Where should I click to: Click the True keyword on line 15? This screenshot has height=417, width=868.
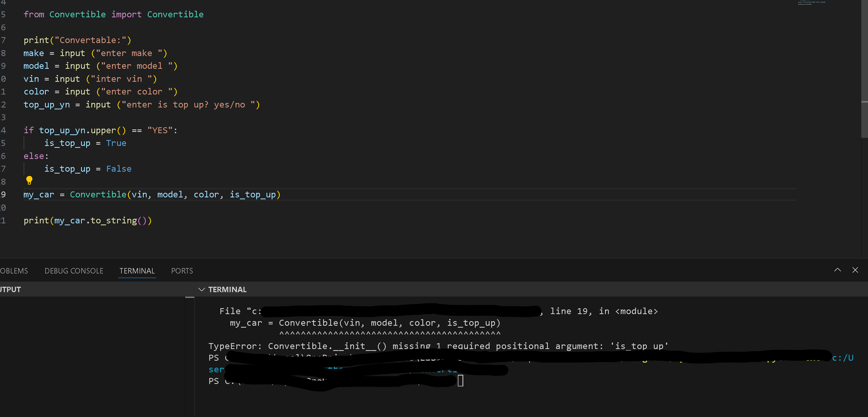[116, 143]
